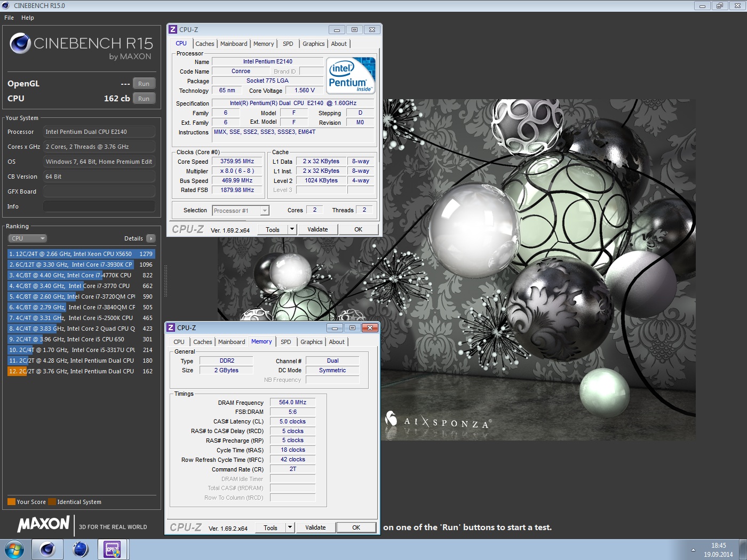Show hidden system tray icons
This screenshot has width=747, height=560.
693,550
